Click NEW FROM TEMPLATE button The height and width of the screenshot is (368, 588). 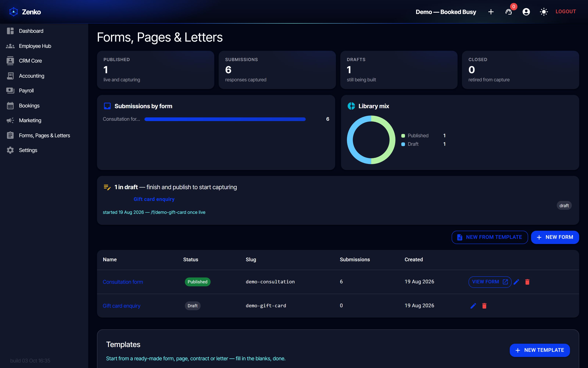tap(490, 237)
